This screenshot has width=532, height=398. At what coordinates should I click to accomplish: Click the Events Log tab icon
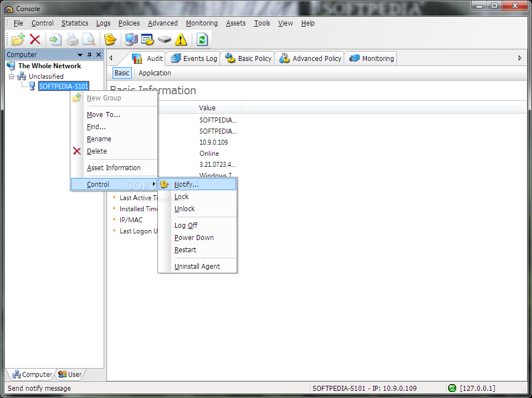tap(176, 58)
